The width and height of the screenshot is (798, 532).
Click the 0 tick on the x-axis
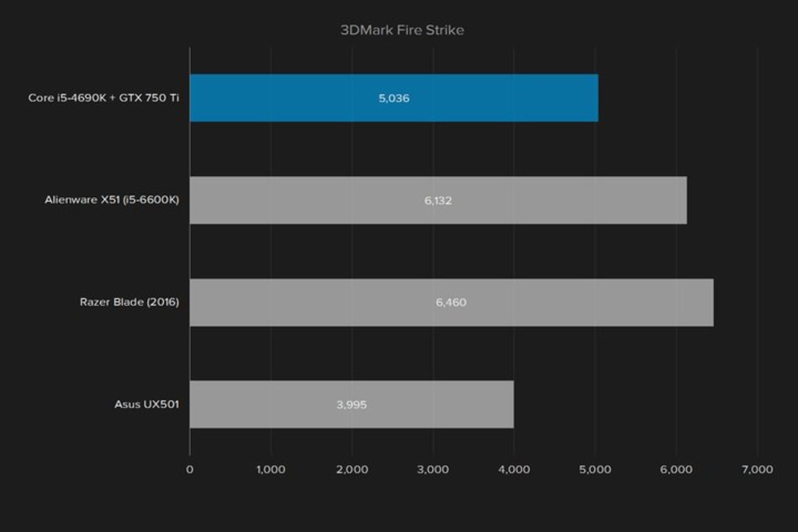point(190,470)
